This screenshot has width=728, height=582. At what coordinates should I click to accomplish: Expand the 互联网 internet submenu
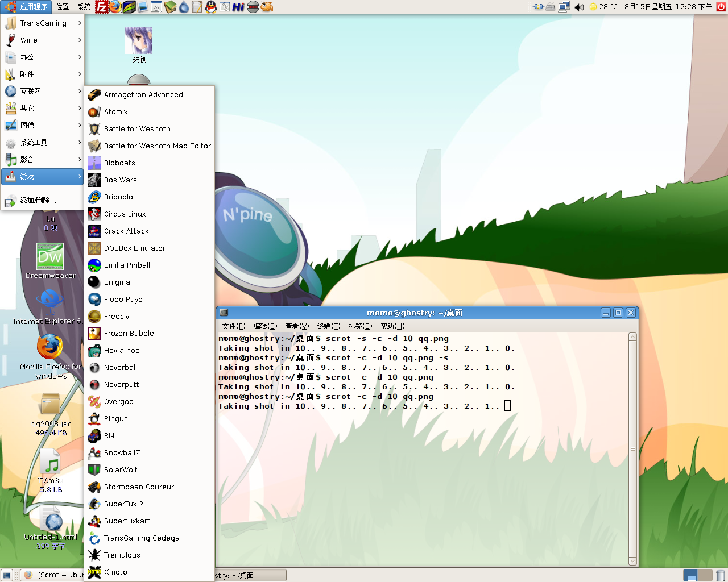[x=43, y=92]
